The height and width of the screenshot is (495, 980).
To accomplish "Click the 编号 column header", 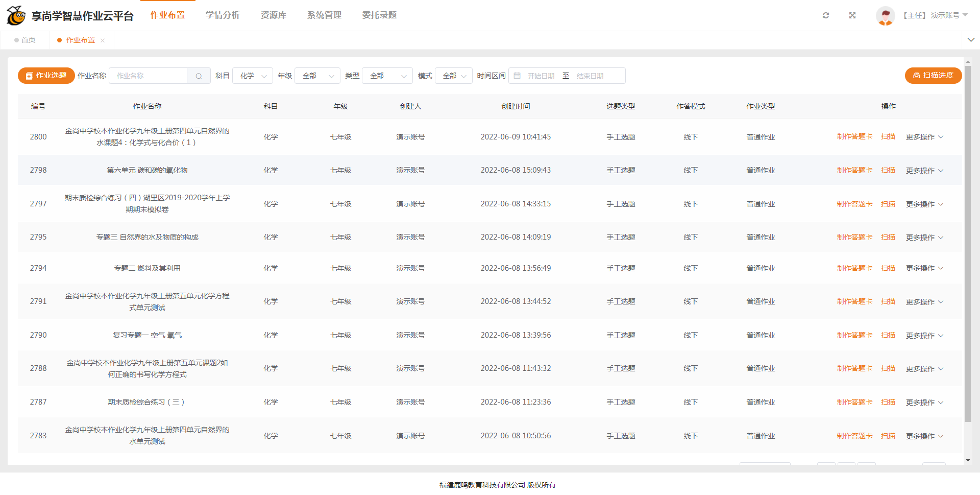I will 38,106.
